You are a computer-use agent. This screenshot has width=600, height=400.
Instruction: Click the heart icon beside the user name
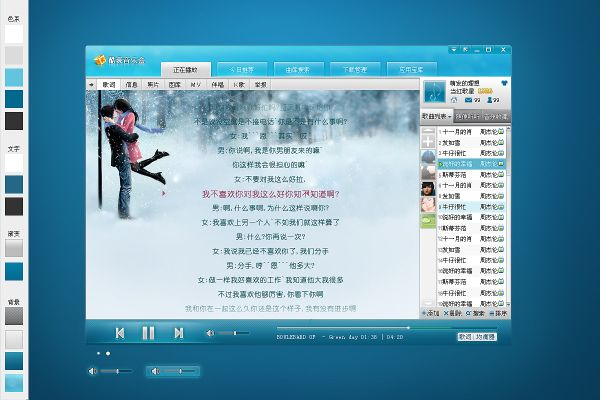click(x=505, y=83)
